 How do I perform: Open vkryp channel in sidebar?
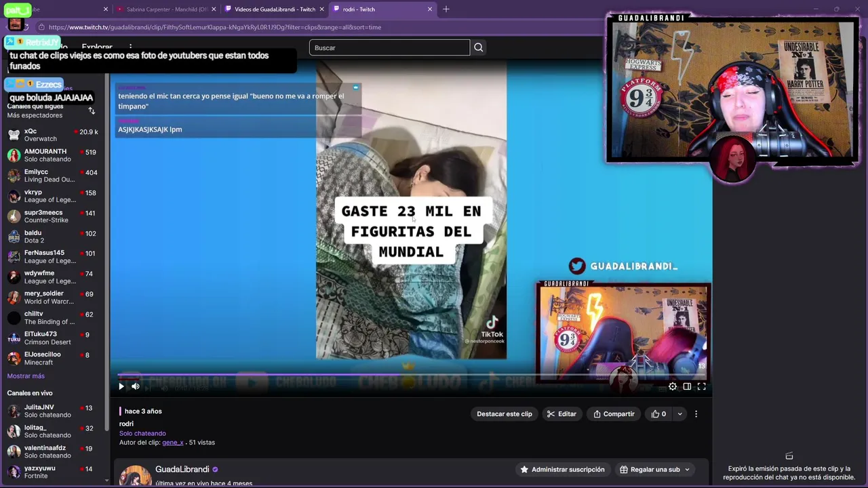[x=53, y=196]
